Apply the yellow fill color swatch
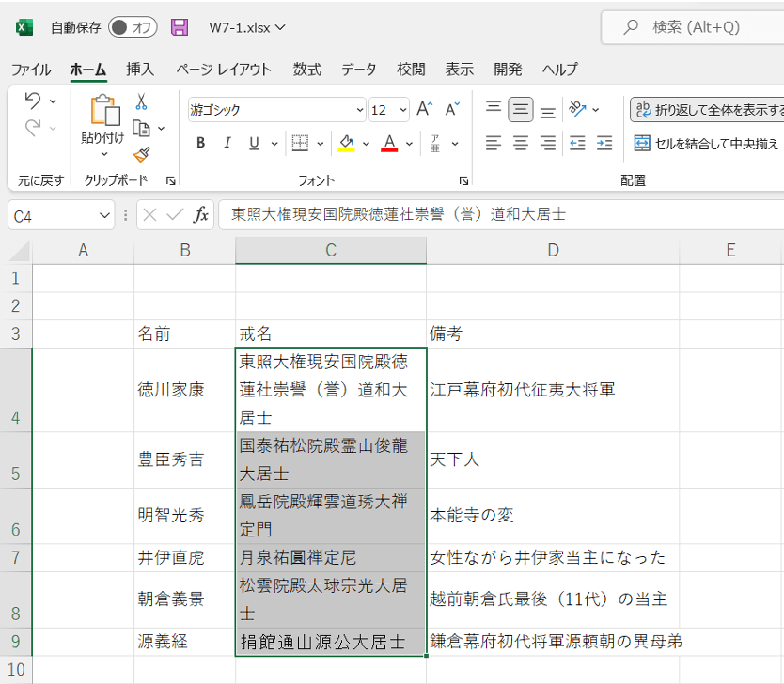 point(346,144)
